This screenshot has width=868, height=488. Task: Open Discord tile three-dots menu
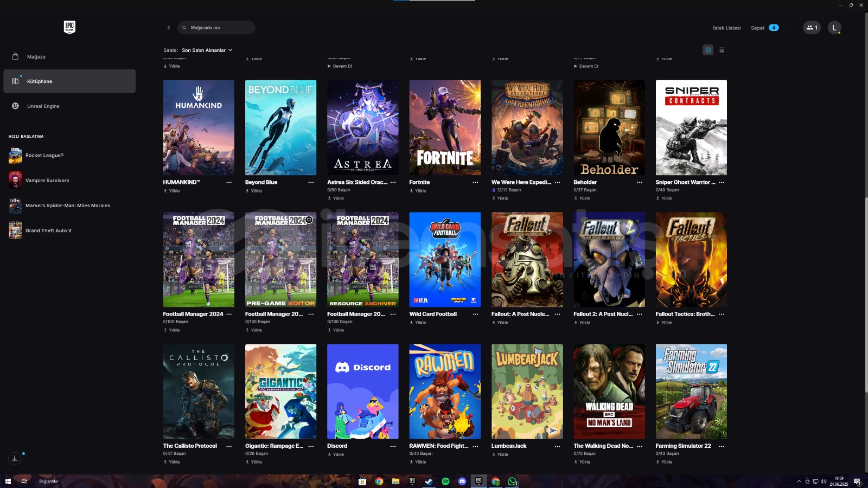point(393,446)
